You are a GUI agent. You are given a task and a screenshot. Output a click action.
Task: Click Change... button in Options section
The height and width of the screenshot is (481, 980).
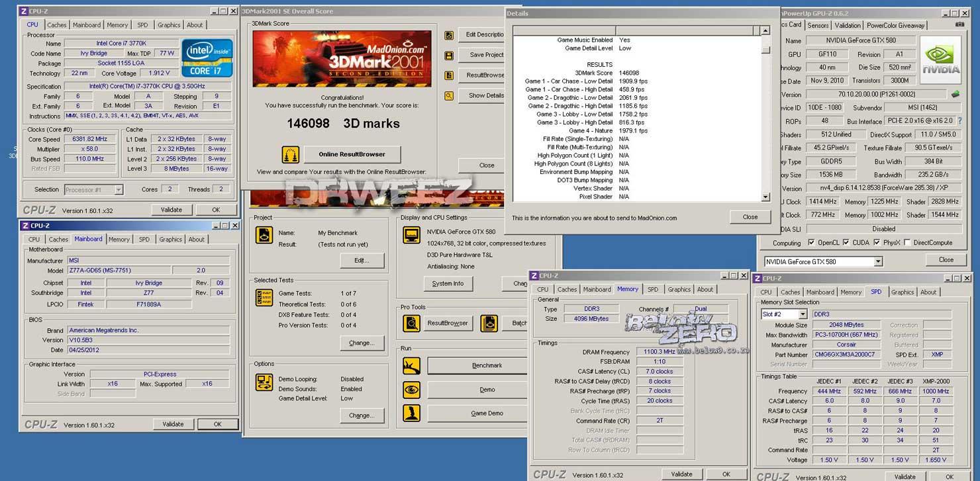pyautogui.click(x=362, y=415)
